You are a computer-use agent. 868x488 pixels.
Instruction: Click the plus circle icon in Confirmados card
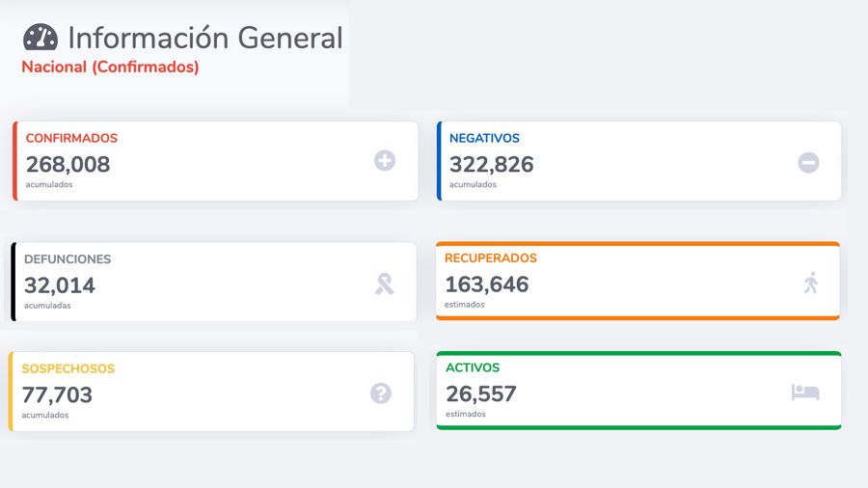click(385, 161)
